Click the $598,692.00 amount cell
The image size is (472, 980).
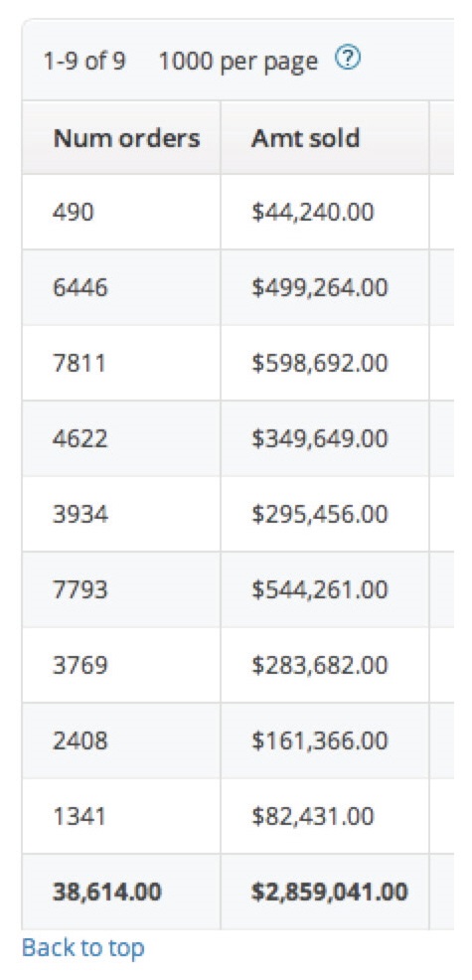click(325, 363)
